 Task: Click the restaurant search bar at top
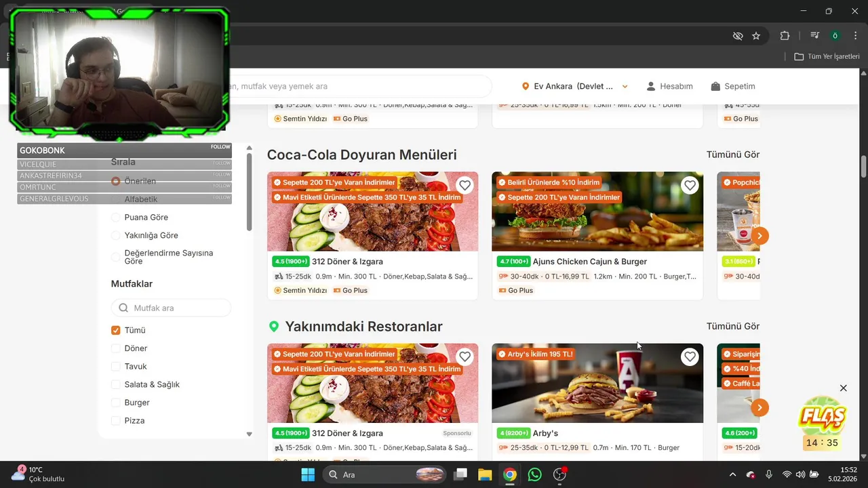pos(358,86)
